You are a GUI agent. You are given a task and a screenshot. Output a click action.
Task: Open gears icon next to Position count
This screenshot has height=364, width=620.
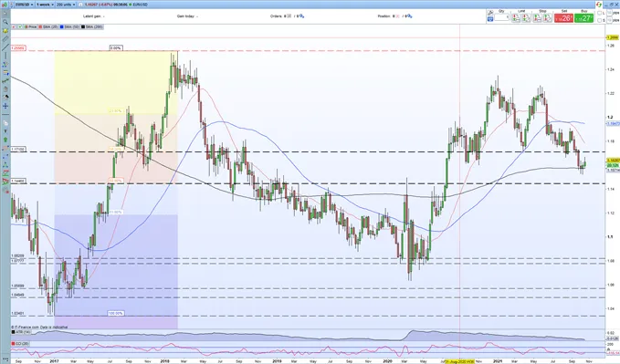[x=410, y=16]
